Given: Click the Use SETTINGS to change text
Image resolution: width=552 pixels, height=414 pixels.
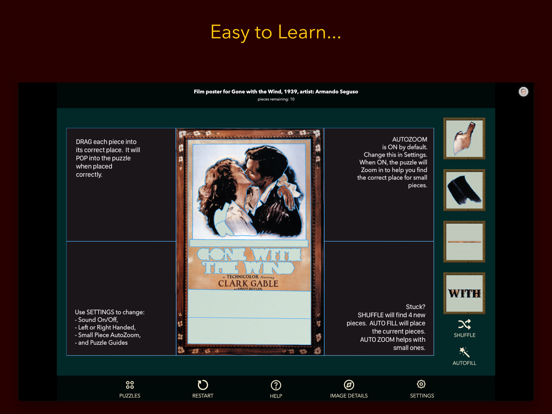Looking at the screenshot, I should tap(109, 327).
